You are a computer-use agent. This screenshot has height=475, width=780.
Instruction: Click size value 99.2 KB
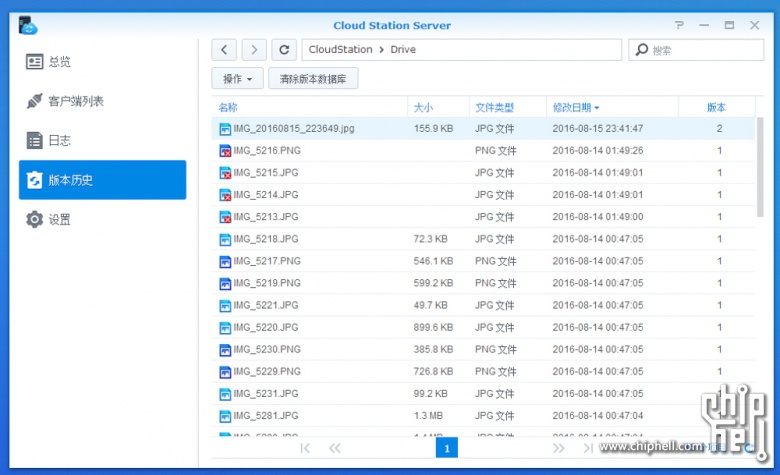[430, 393]
